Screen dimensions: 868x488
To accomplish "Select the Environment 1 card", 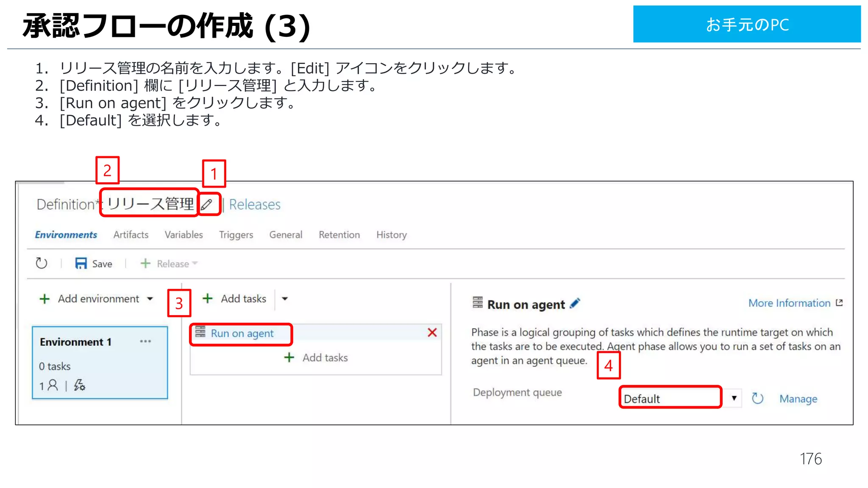I will pyautogui.click(x=100, y=363).
